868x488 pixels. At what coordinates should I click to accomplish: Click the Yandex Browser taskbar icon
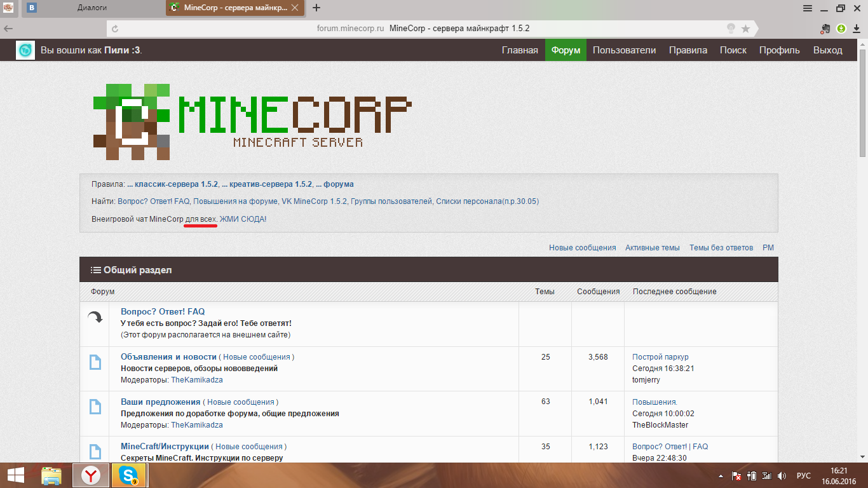(x=92, y=475)
